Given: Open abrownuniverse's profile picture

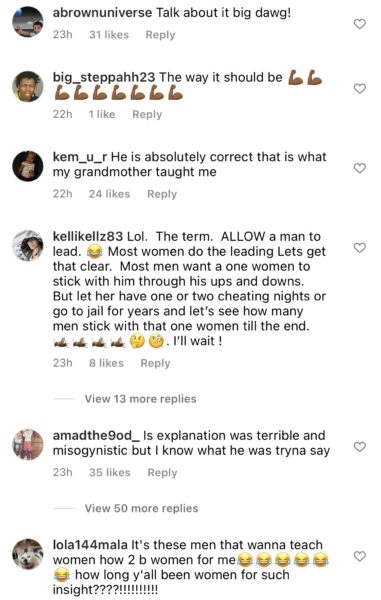Looking at the screenshot, I should pyautogui.click(x=28, y=22).
